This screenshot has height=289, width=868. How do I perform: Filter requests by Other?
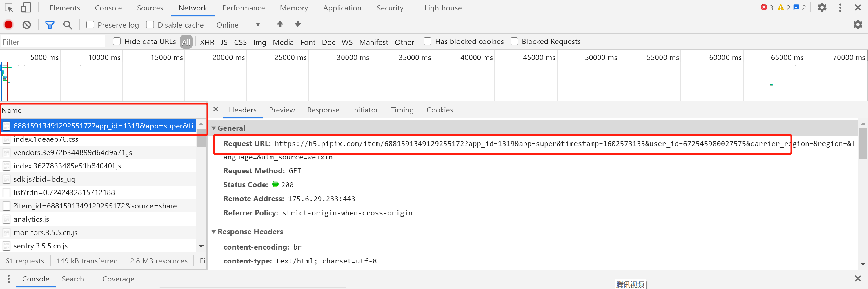click(x=404, y=42)
